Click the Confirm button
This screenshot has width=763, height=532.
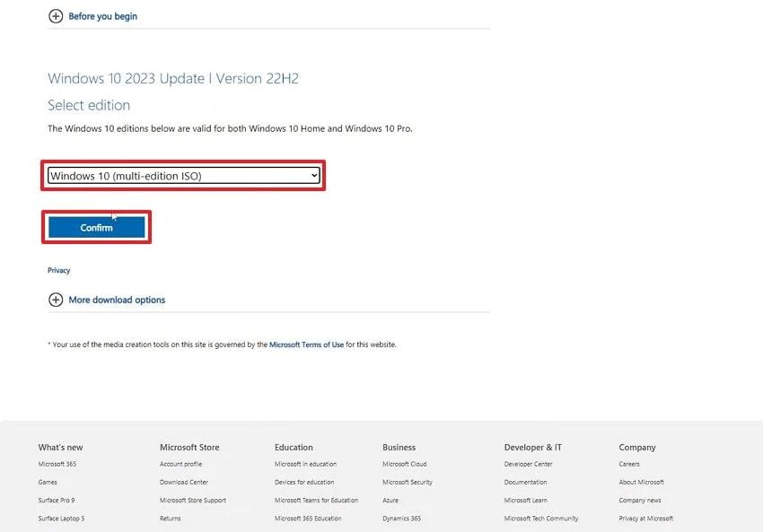pyautogui.click(x=96, y=227)
